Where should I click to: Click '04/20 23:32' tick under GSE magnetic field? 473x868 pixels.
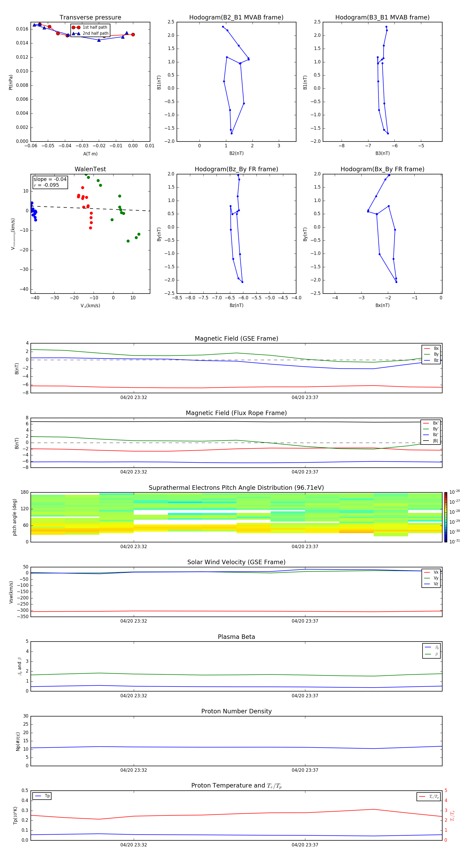(134, 398)
